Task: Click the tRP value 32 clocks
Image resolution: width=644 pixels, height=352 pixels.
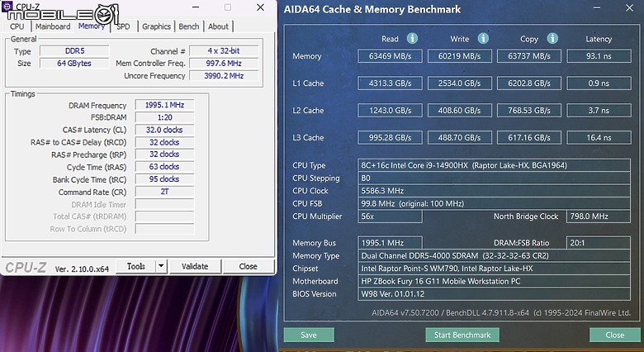Action: coord(164,155)
